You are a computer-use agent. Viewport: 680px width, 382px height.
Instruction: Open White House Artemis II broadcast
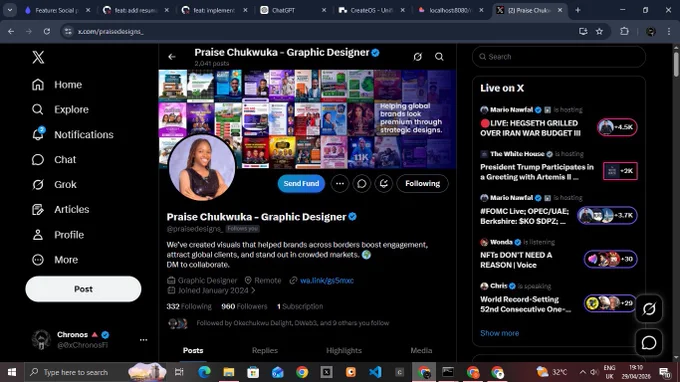pos(537,172)
